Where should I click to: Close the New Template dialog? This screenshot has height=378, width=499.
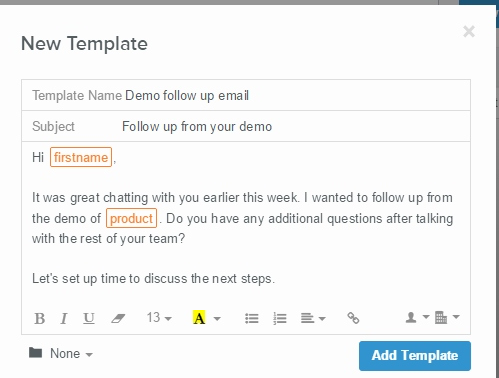pyautogui.click(x=469, y=32)
